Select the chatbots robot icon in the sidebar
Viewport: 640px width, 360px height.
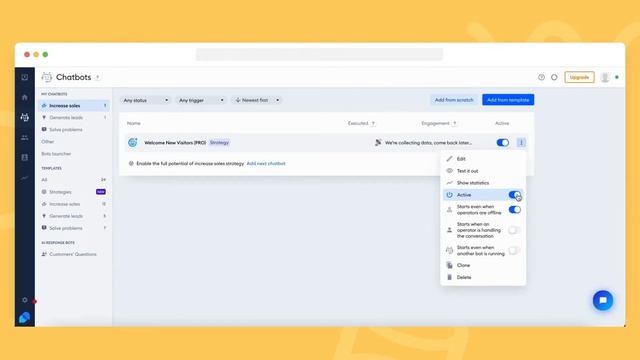click(24, 117)
